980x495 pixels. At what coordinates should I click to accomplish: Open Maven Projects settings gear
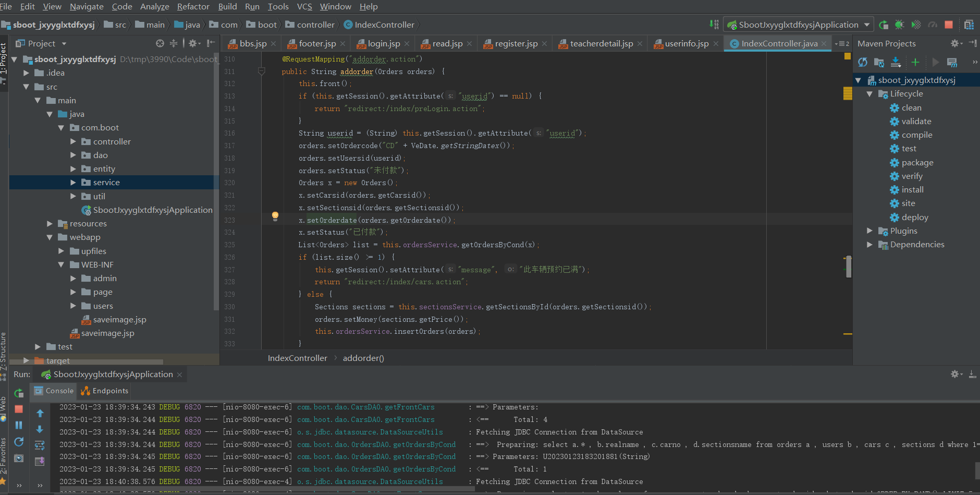point(955,43)
